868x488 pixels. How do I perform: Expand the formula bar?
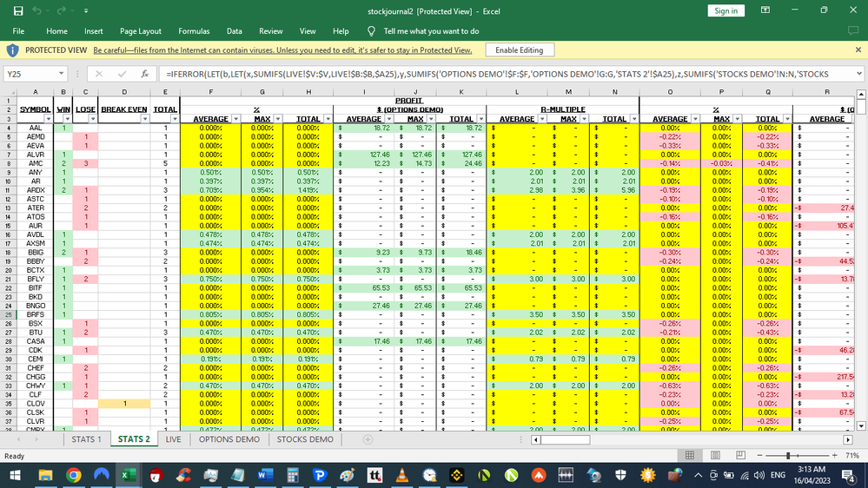coord(858,75)
